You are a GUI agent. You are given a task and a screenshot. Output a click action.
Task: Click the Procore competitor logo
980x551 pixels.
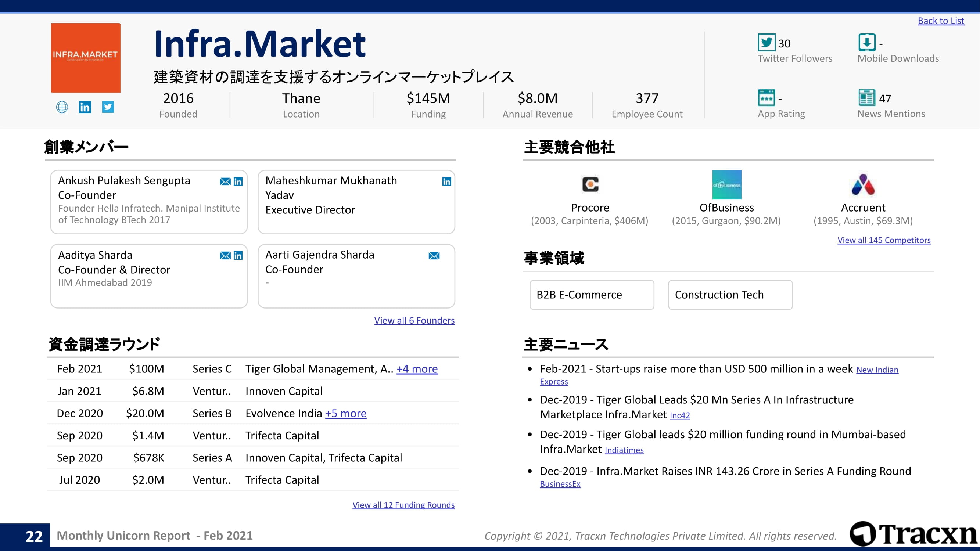590,185
